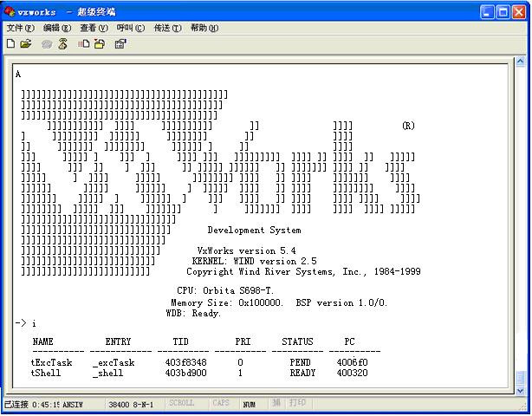Expand the 呼叫(C) menu

click(131, 28)
